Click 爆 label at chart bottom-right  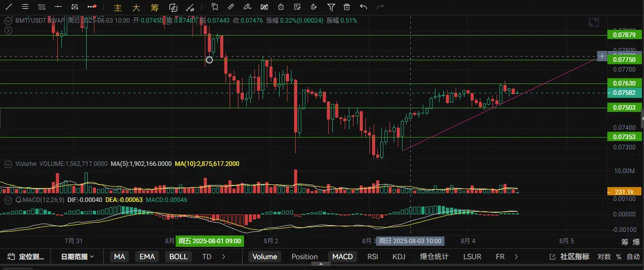click(636, 242)
